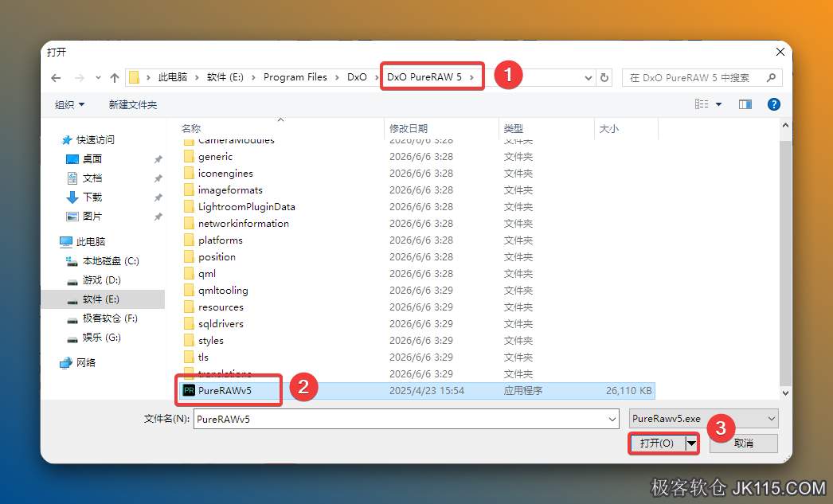Screen dimensions: 833x504
Task: Select 软件 (E:) drive in sidebar
Action: [x=100, y=299]
